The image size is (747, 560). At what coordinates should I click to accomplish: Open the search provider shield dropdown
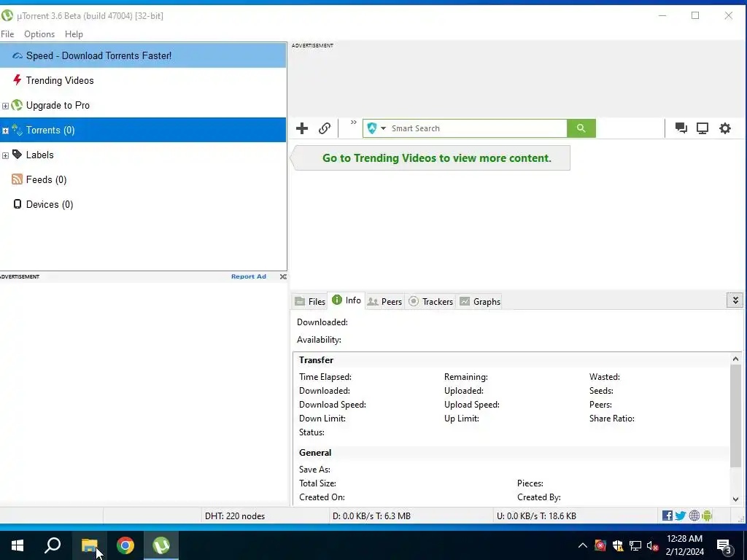pos(376,128)
